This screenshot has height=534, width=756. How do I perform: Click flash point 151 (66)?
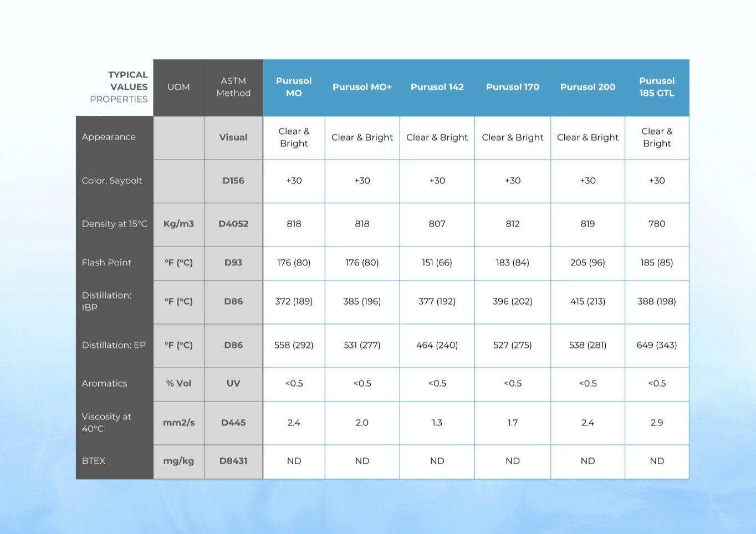(437, 263)
